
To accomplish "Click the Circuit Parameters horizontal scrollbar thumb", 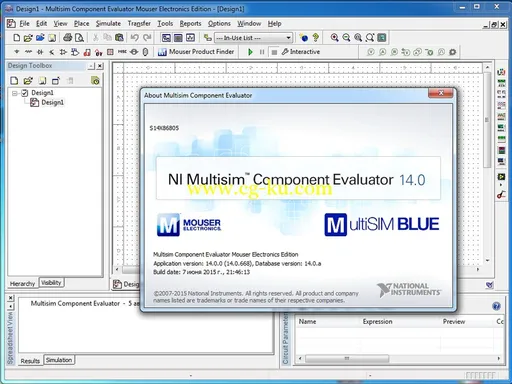I will coord(347,358).
